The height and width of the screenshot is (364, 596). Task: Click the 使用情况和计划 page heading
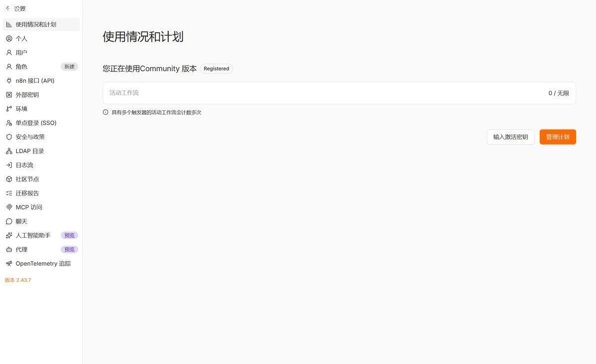(x=143, y=37)
